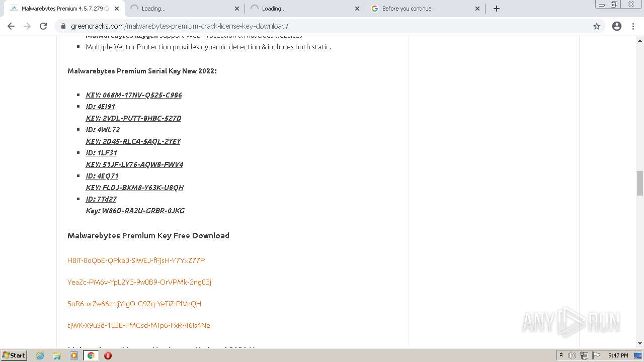Close the Before you continue tab
The image size is (644, 362).
point(477,9)
